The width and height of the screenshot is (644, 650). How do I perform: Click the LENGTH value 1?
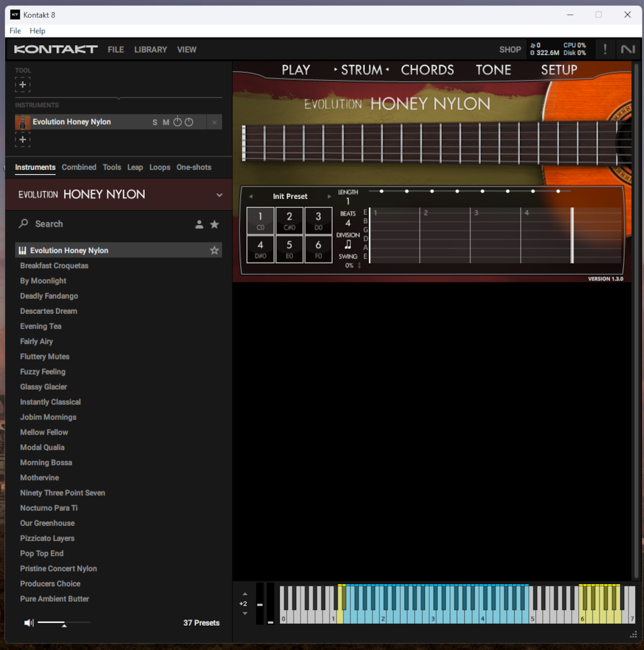348,202
